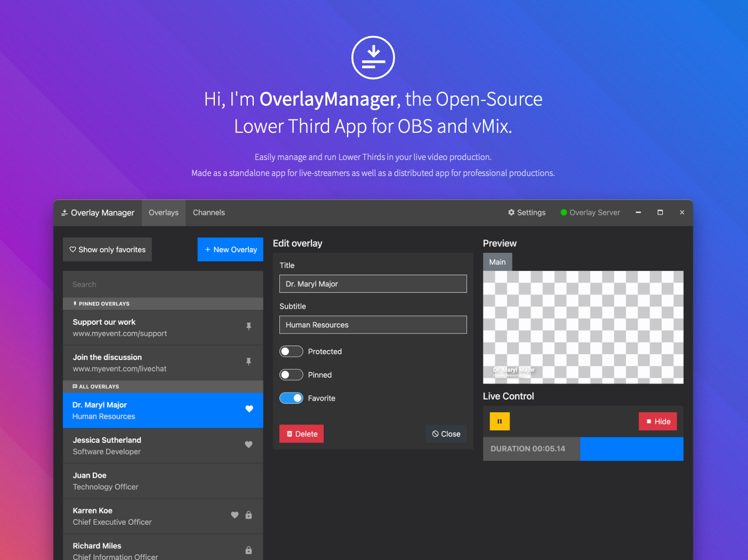Open Settings from the title bar
This screenshot has height=560, width=748.
tap(527, 212)
